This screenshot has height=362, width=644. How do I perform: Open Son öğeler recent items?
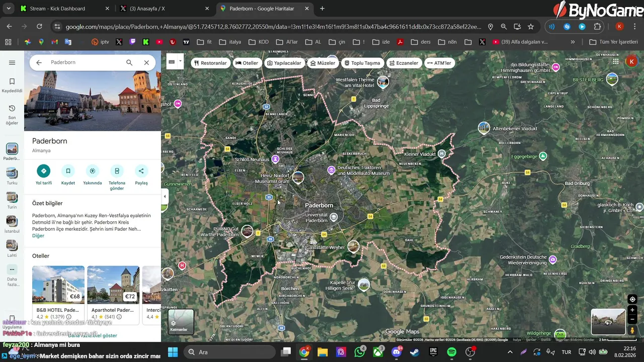(12, 115)
